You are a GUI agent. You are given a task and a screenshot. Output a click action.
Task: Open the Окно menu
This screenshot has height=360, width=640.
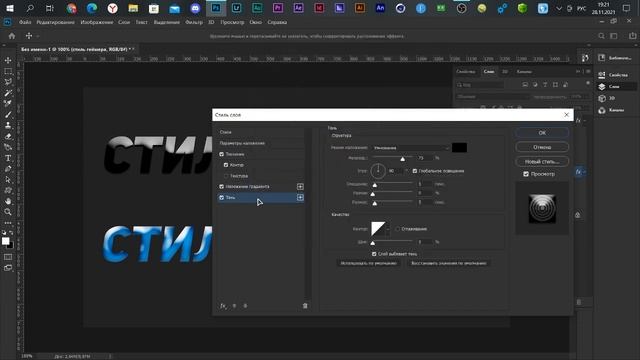(256, 22)
